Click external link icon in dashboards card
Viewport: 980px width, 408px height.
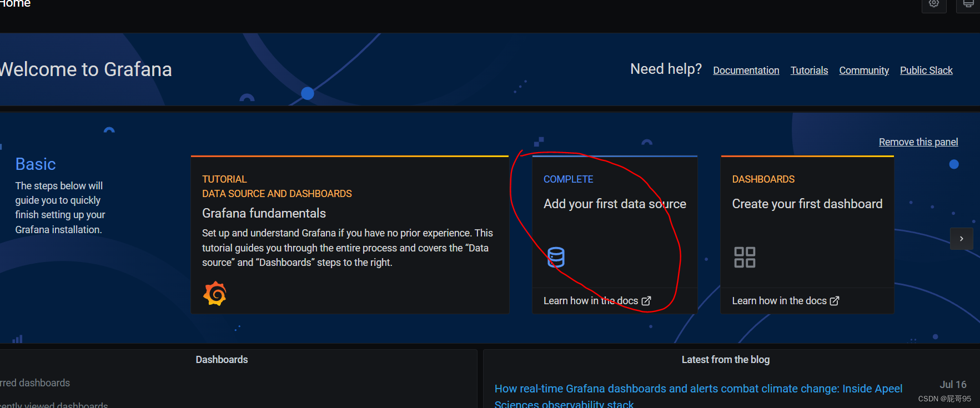click(x=835, y=301)
